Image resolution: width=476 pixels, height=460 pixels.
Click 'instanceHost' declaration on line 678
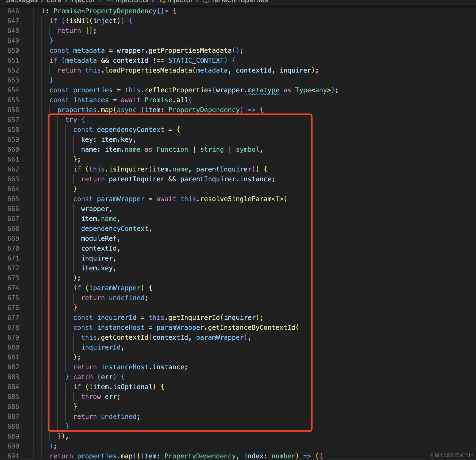[x=121, y=328]
